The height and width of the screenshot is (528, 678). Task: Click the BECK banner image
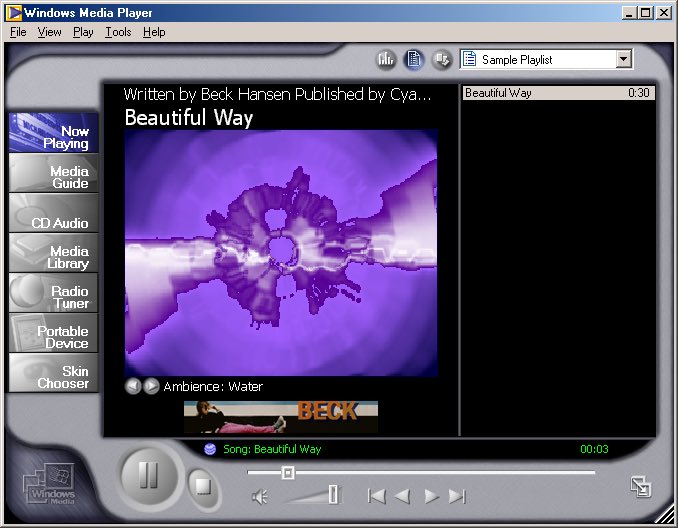[281, 417]
